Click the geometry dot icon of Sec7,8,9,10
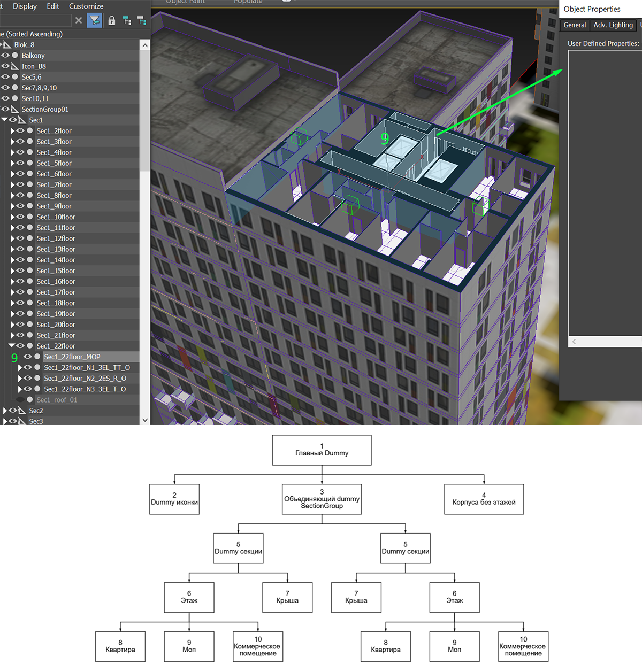 tap(15, 88)
